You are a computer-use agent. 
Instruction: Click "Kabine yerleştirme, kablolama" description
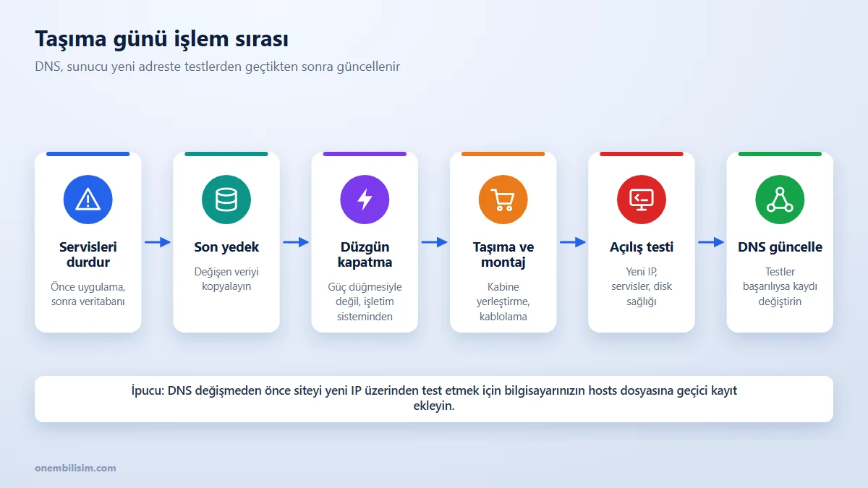click(x=503, y=301)
